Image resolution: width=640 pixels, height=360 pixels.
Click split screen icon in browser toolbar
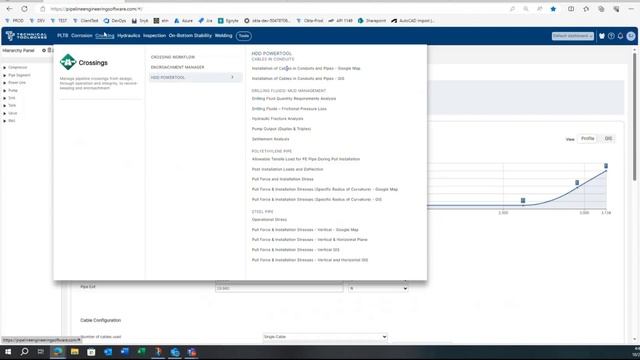point(571,9)
